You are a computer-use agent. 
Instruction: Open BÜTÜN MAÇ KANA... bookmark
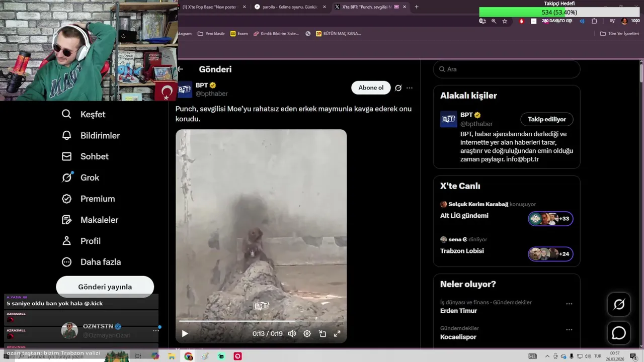click(x=338, y=34)
